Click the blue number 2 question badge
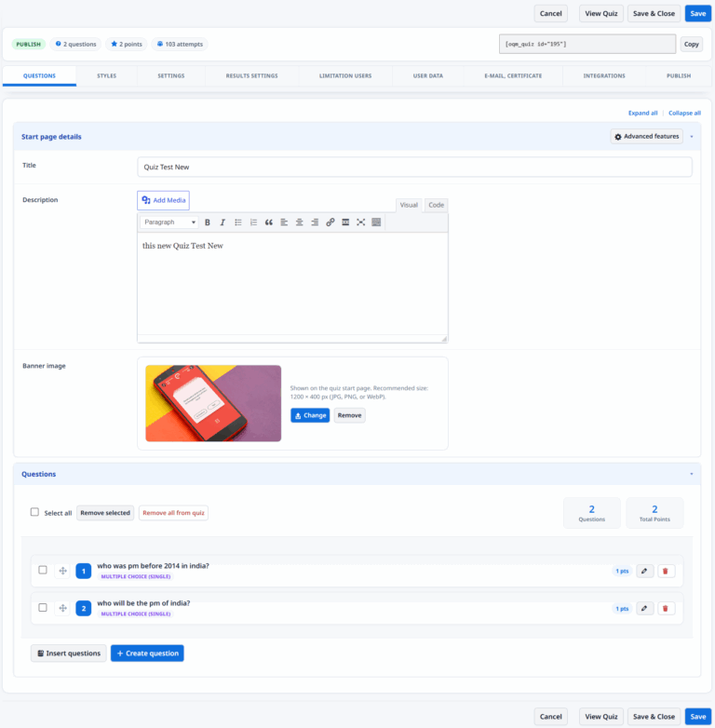The width and height of the screenshot is (715, 728). pos(84,609)
